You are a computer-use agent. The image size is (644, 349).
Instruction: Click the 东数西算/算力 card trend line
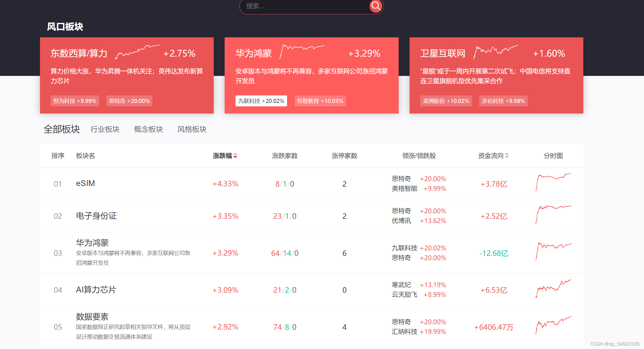(137, 52)
